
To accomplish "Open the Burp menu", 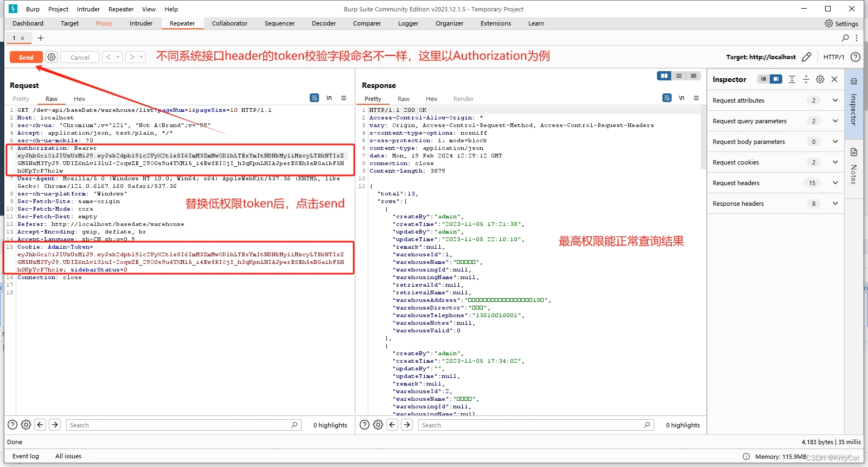I will coord(33,9).
